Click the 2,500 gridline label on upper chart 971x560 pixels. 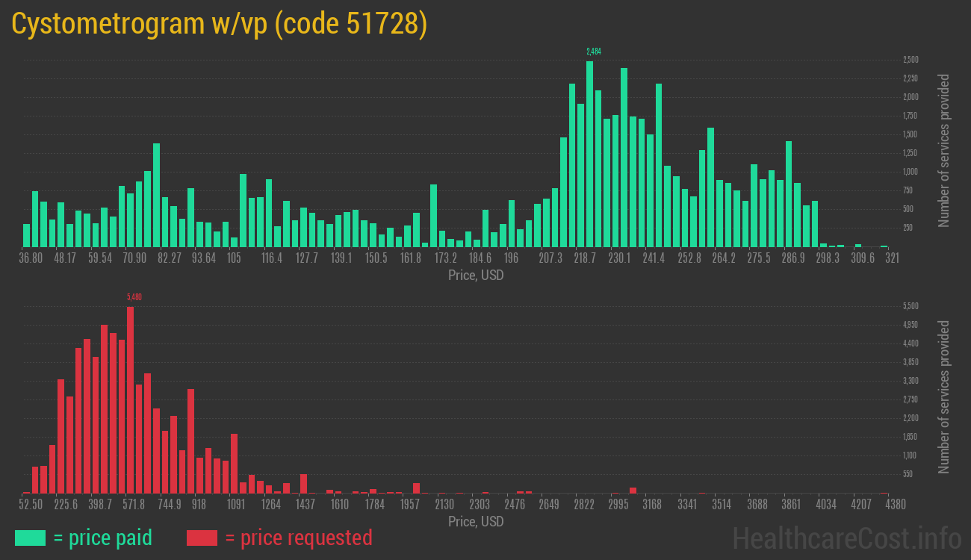[910, 60]
